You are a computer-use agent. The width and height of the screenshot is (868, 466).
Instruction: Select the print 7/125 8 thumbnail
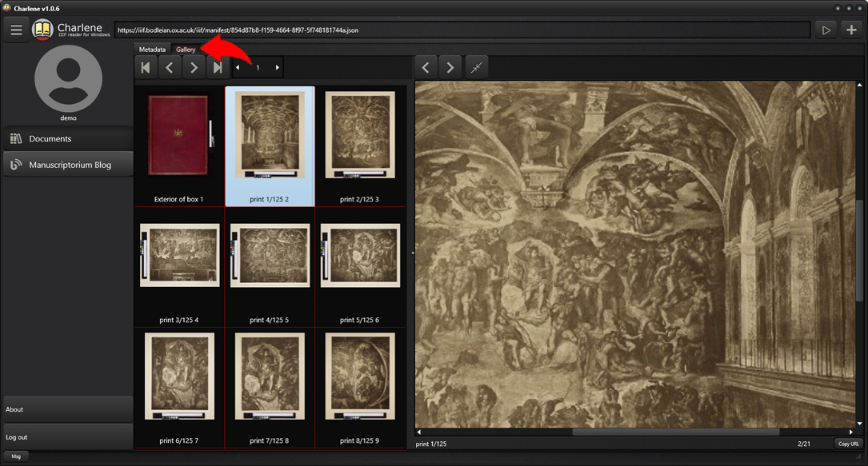pyautogui.click(x=270, y=388)
